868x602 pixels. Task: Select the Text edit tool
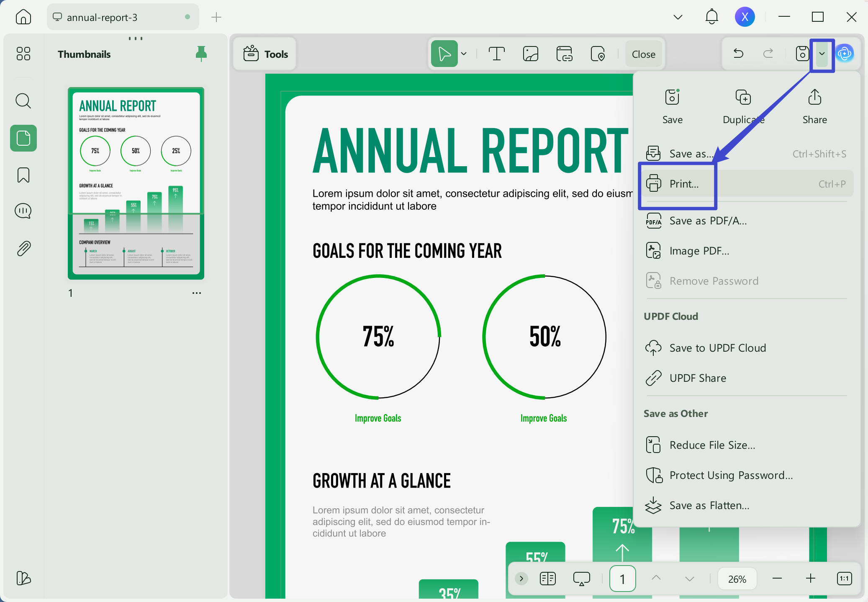497,54
